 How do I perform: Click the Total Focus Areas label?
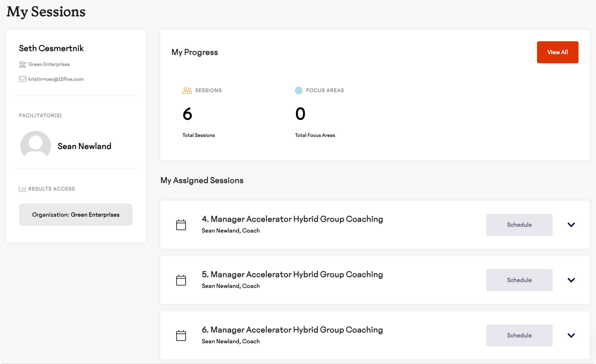point(315,135)
